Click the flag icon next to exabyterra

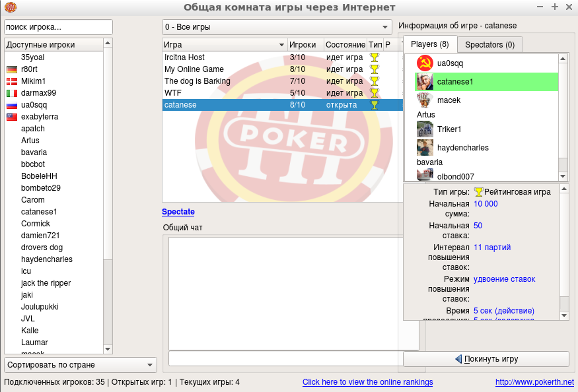point(12,117)
